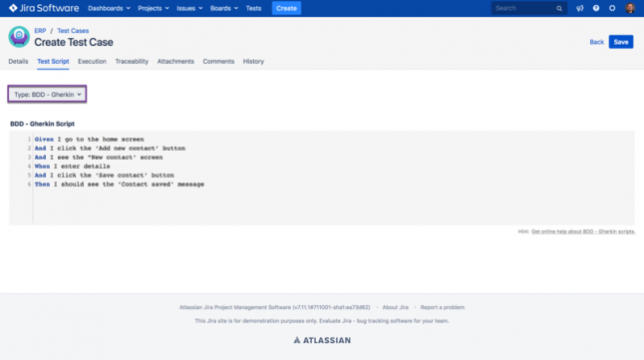Open the Tests menu item
The image size is (644, 360).
coord(253,8)
